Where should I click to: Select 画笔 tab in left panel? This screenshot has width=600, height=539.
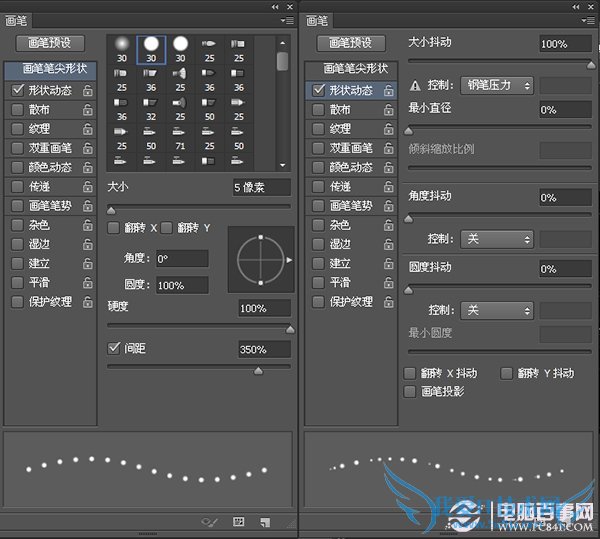pyautogui.click(x=16, y=21)
